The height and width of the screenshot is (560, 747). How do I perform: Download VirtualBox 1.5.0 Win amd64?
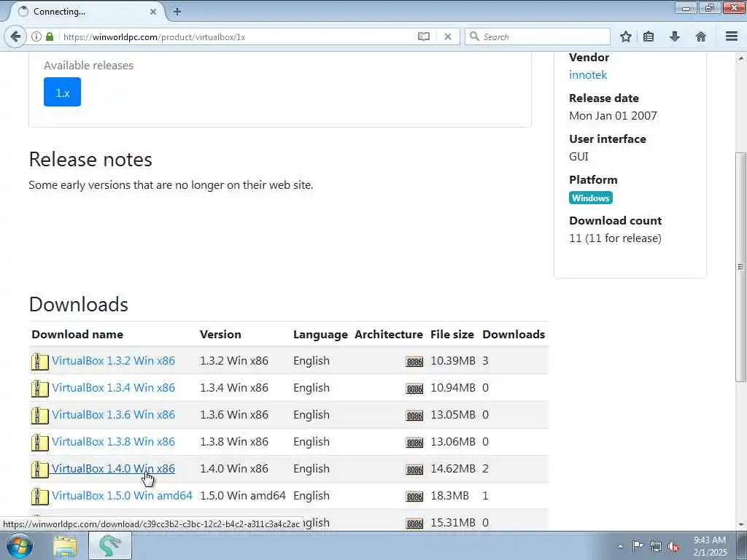click(x=122, y=496)
